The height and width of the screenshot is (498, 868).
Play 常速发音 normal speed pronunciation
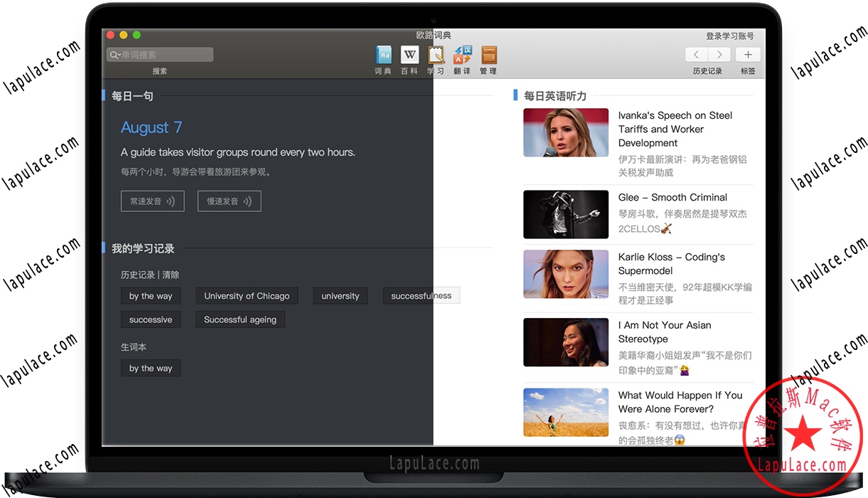tap(152, 201)
